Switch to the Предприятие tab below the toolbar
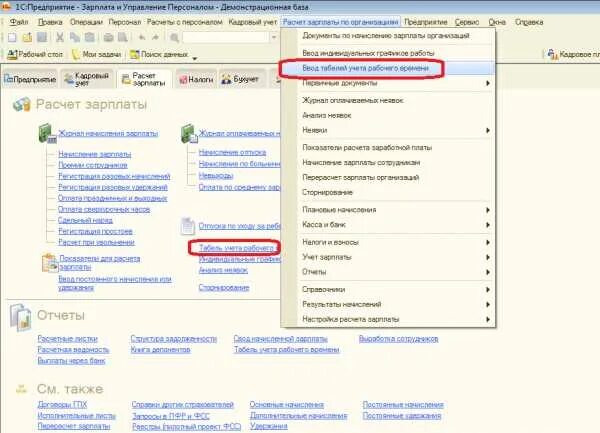 30,80
